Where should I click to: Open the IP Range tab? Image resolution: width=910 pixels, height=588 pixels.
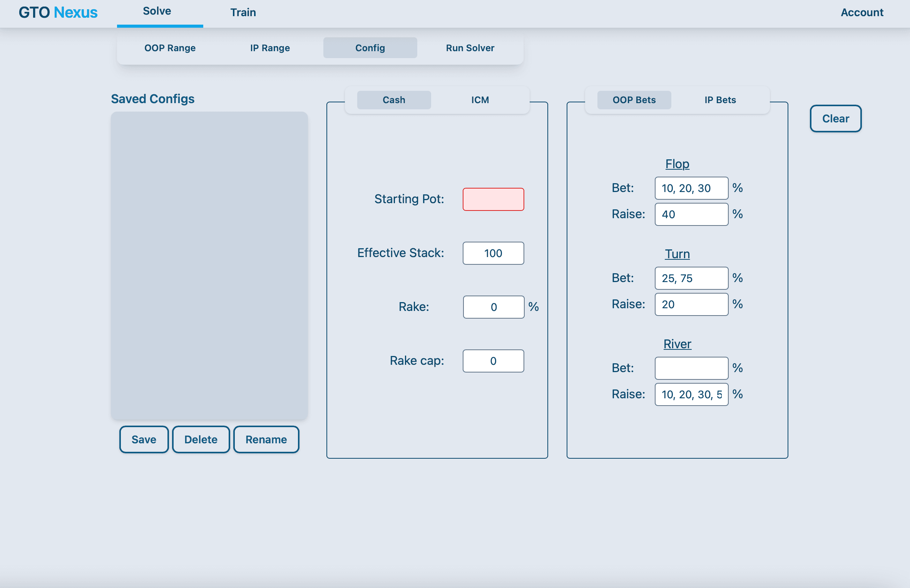coord(270,48)
